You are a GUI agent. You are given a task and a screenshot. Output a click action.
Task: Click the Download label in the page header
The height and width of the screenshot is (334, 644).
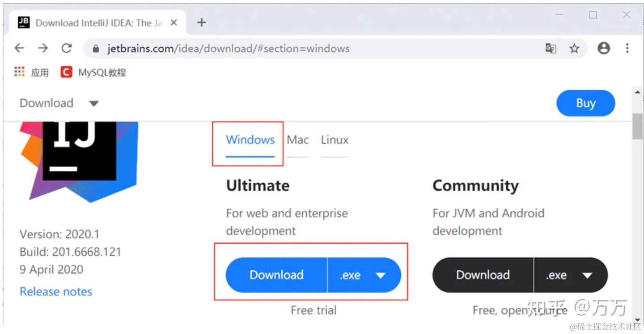(47, 103)
